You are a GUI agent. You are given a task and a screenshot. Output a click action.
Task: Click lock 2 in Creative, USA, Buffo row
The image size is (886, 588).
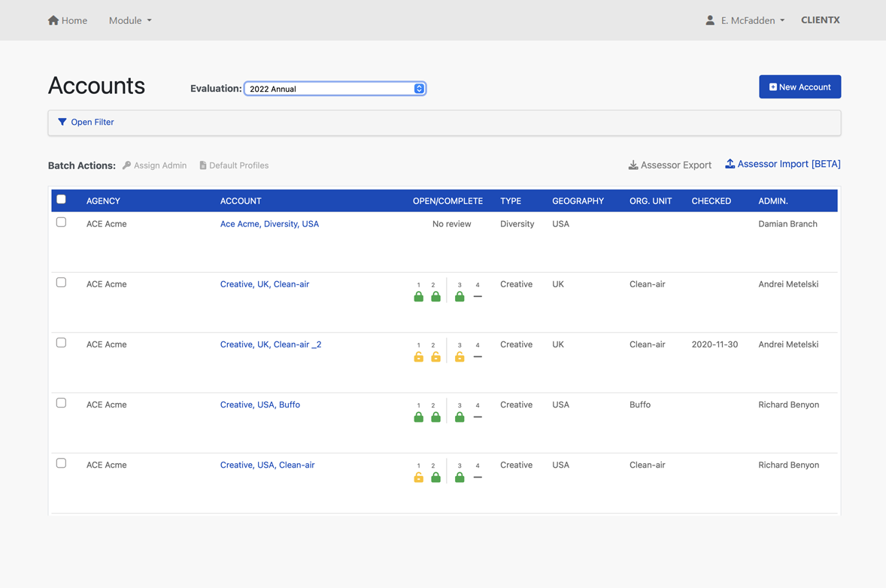[435, 417]
